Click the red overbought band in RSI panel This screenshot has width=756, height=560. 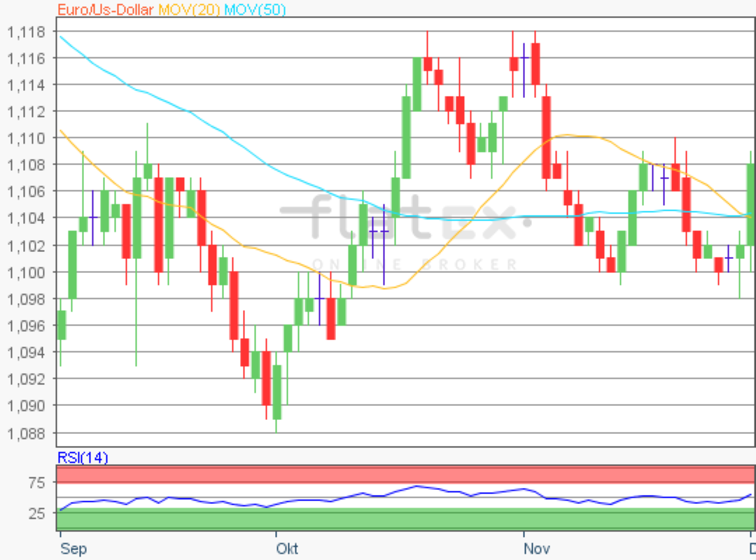point(406,474)
